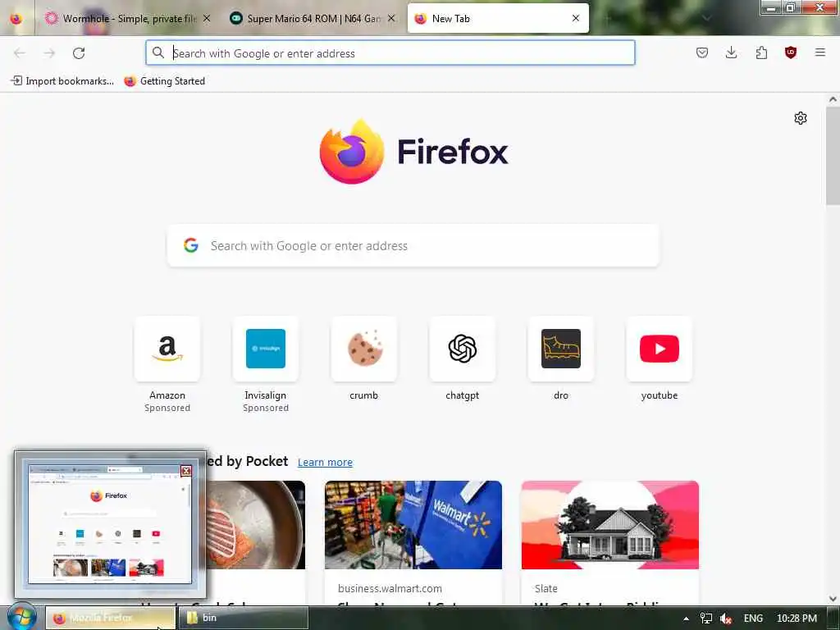Select the New Tab tab

[x=498, y=19]
